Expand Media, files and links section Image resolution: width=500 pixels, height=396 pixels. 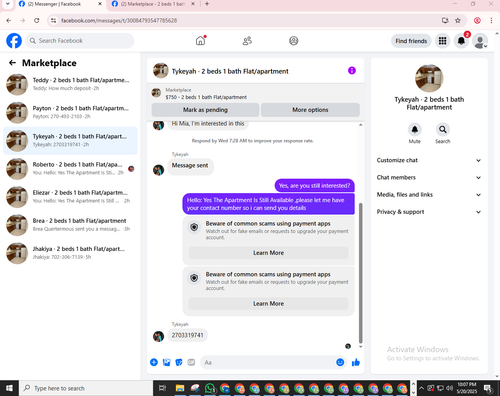tap(429, 195)
